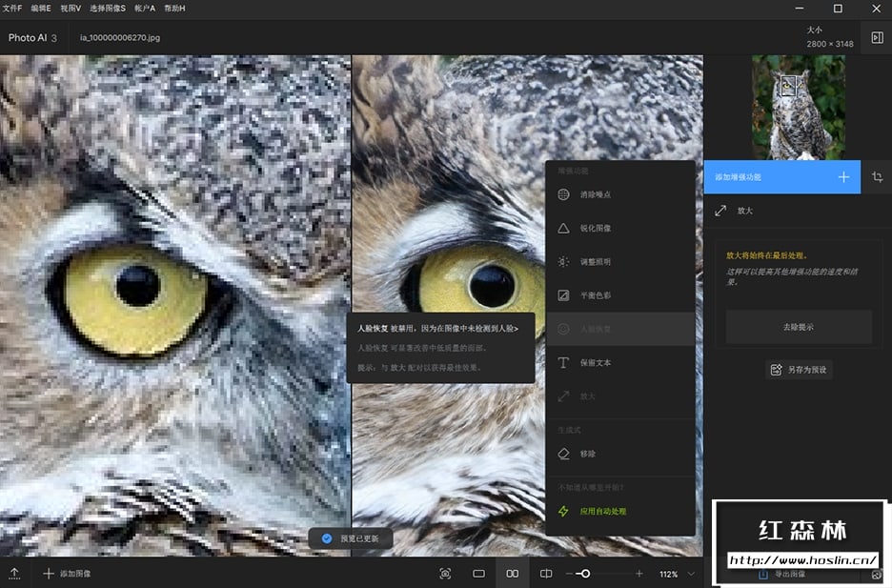
Task: Click Save as Preset (另存为预设) button
Action: 799,369
